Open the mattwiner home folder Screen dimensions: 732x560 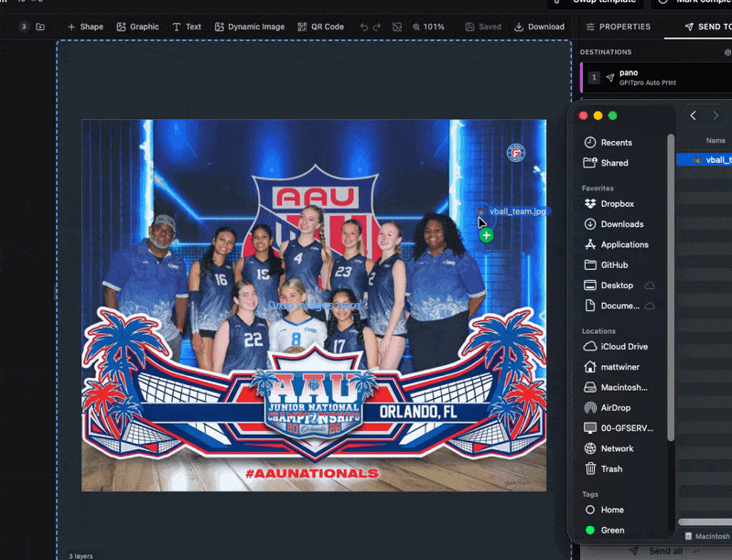[x=612, y=367]
